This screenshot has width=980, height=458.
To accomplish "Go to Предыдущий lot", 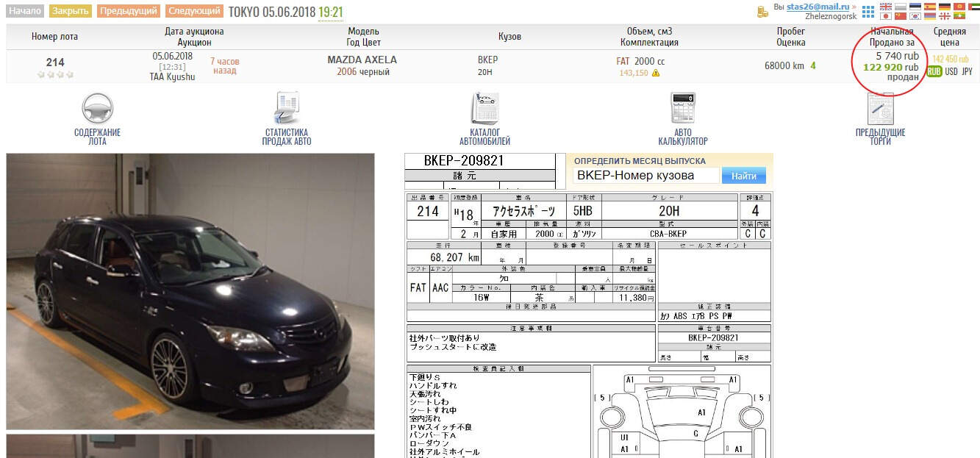I will (x=129, y=11).
